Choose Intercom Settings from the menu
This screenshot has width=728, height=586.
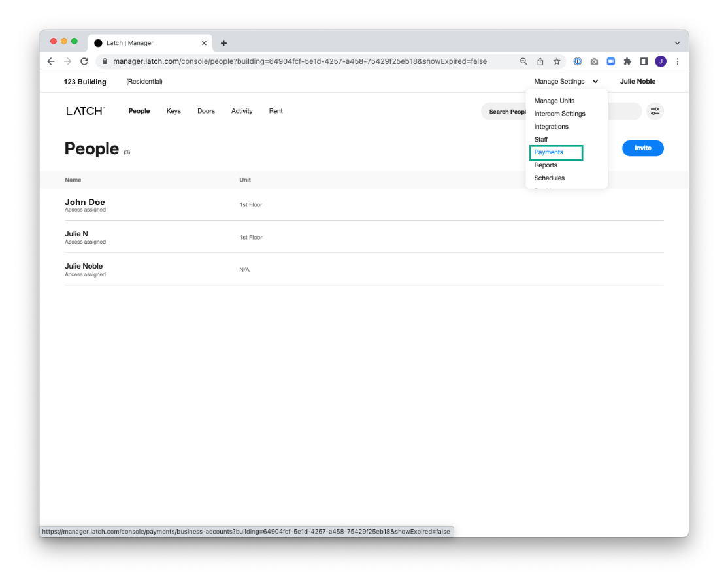click(559, 114)
